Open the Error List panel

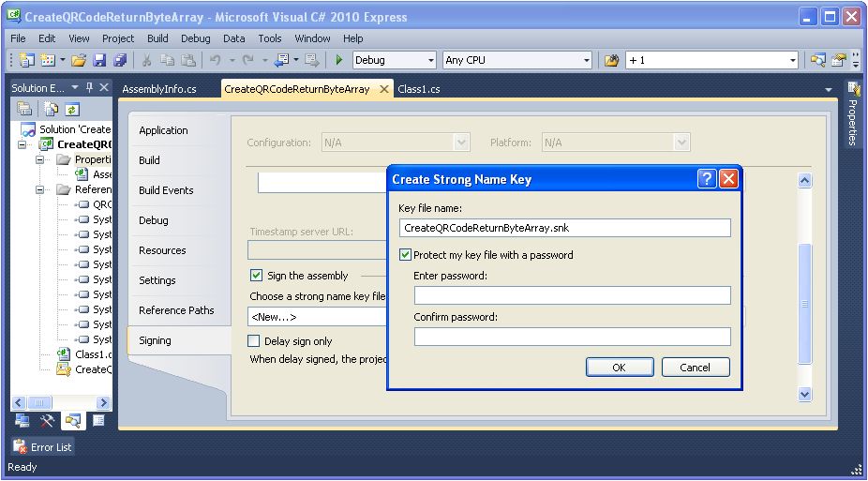pos(42,446)
